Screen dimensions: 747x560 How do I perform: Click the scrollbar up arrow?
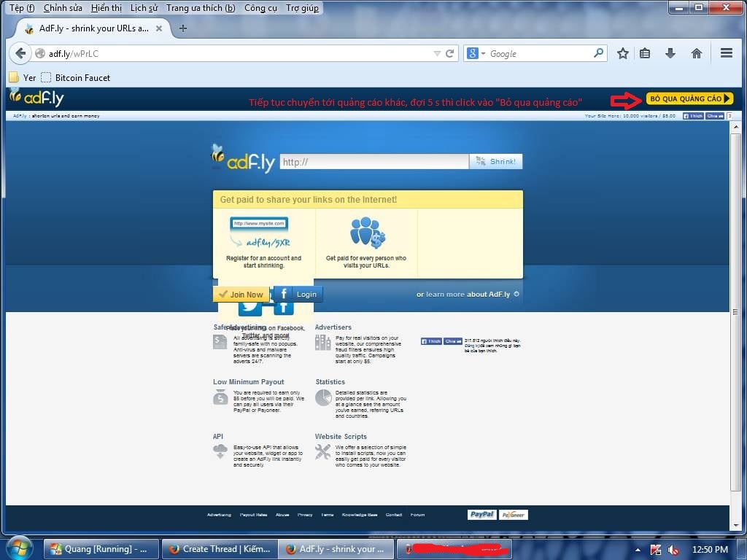735,127
